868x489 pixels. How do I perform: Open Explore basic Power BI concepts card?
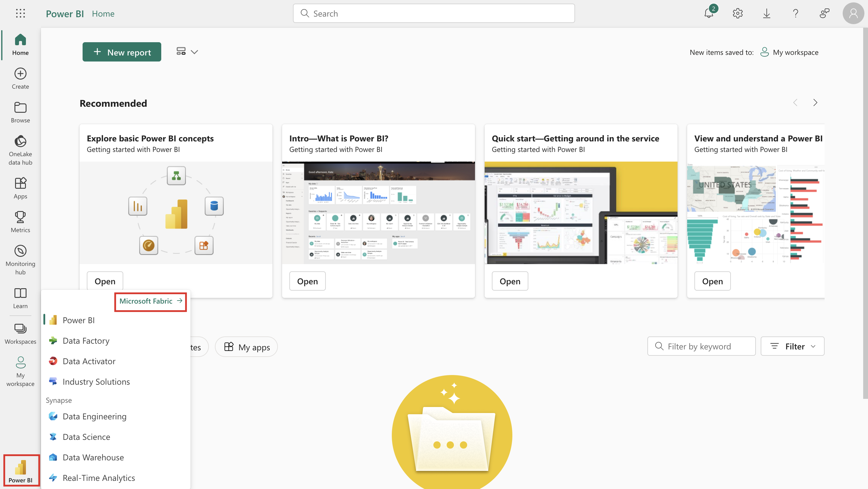tap(105, 281)
